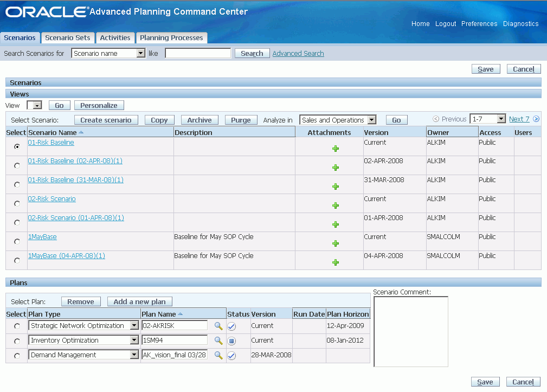Click Copy scenario button

[x=159, y=120]
